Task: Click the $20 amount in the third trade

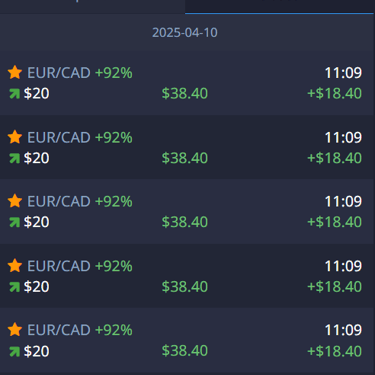Action: (36, 222)
